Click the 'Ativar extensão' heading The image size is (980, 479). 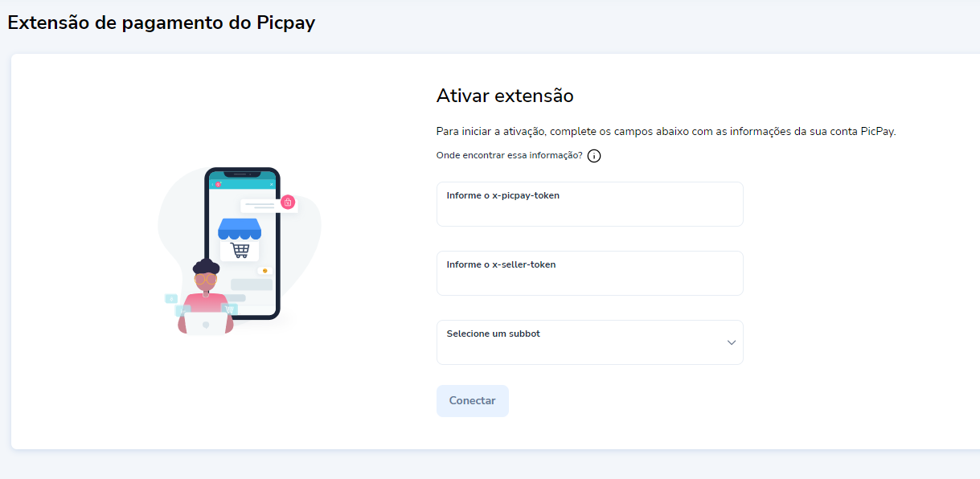click(x=504, y=96)
